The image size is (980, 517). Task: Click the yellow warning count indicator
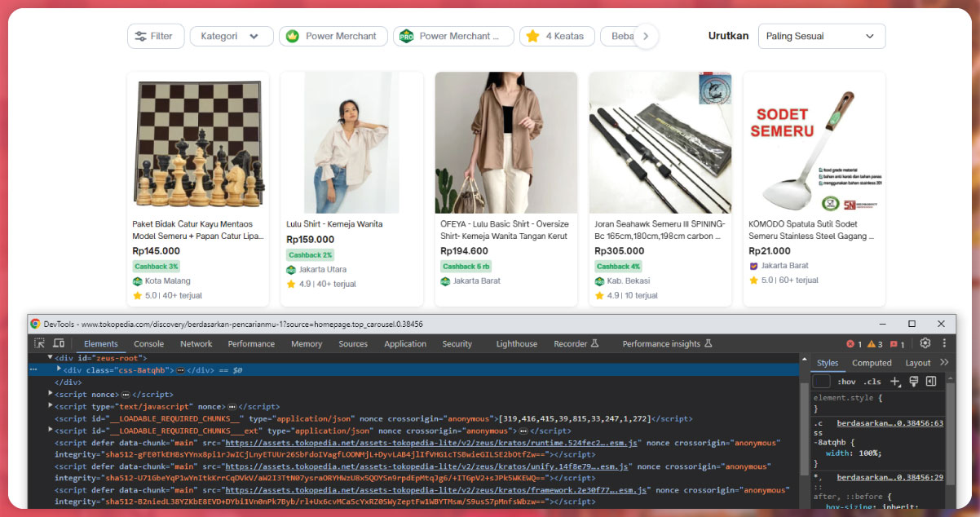876,344
